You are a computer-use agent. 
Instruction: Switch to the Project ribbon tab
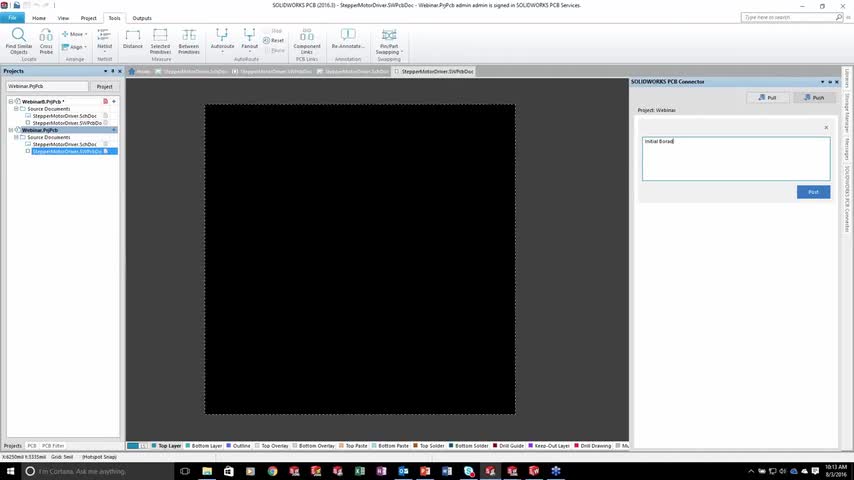pyautogui.click(x=88, y=18)
